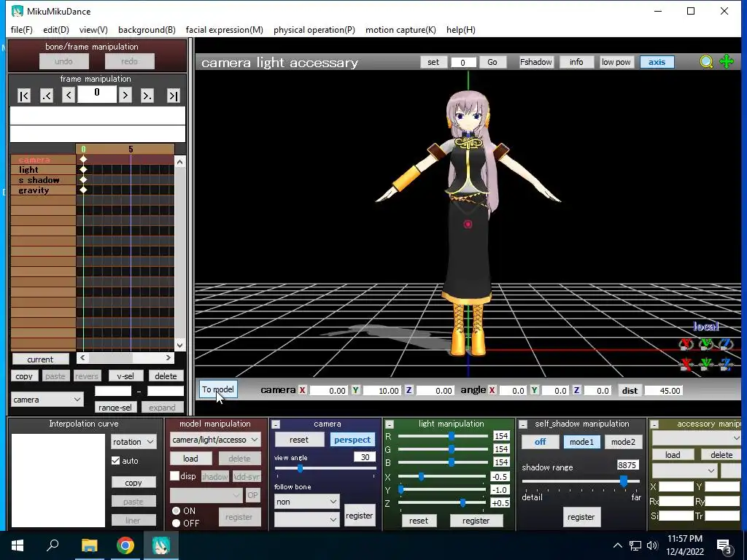This screenshot has width=747, height=560.
Task: Open notification center icon
Action: point(724,546)
